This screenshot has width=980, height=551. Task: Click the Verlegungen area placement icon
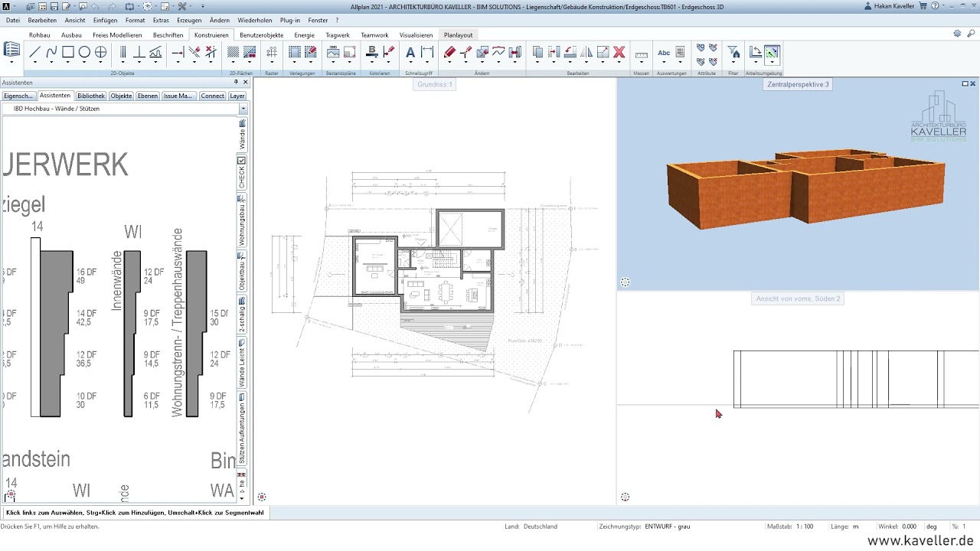(295, 52)
